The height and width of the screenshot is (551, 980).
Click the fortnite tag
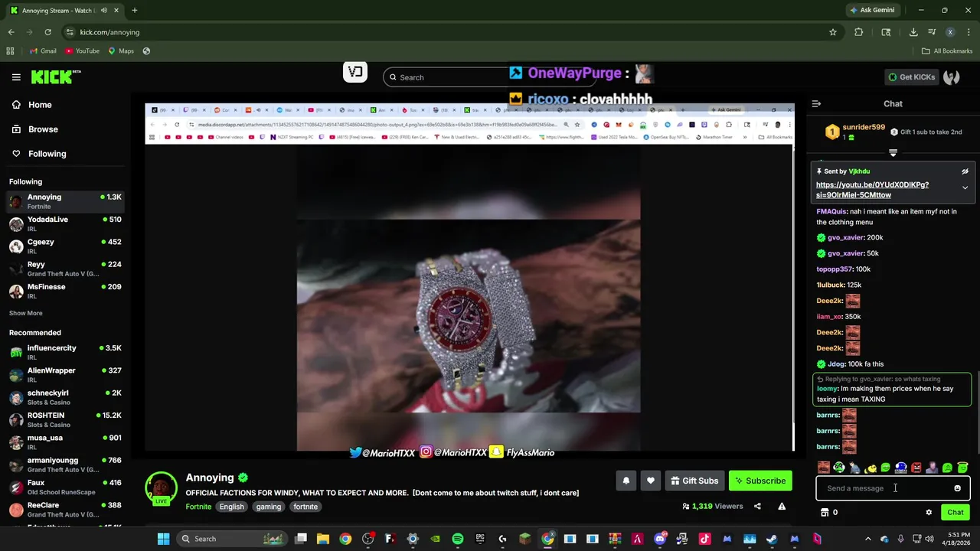click(x=305, y=507)
